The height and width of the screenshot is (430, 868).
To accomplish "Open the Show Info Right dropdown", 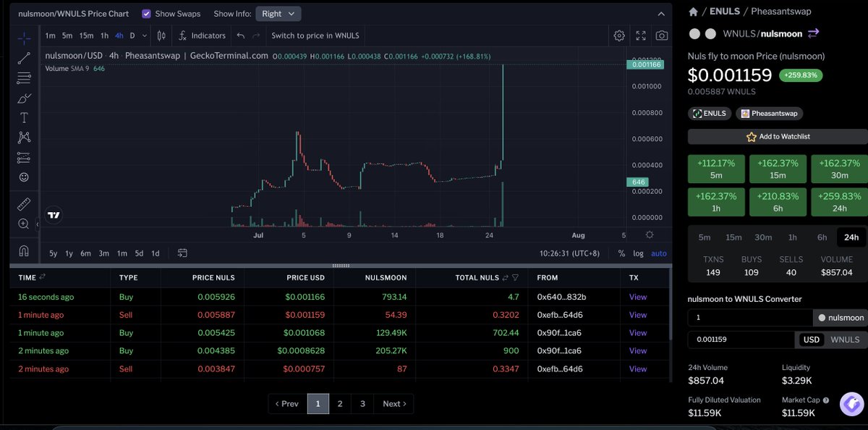I will coord(278,14).
